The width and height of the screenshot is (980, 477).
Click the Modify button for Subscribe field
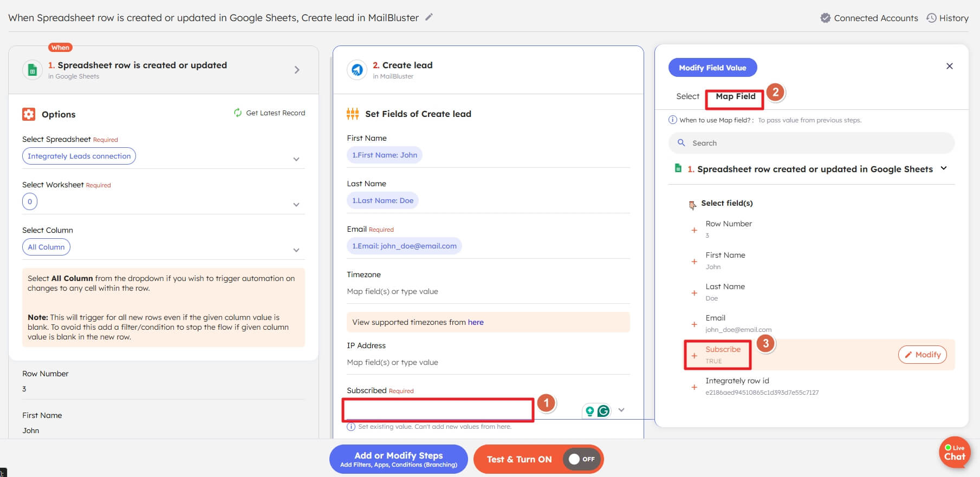922,355
